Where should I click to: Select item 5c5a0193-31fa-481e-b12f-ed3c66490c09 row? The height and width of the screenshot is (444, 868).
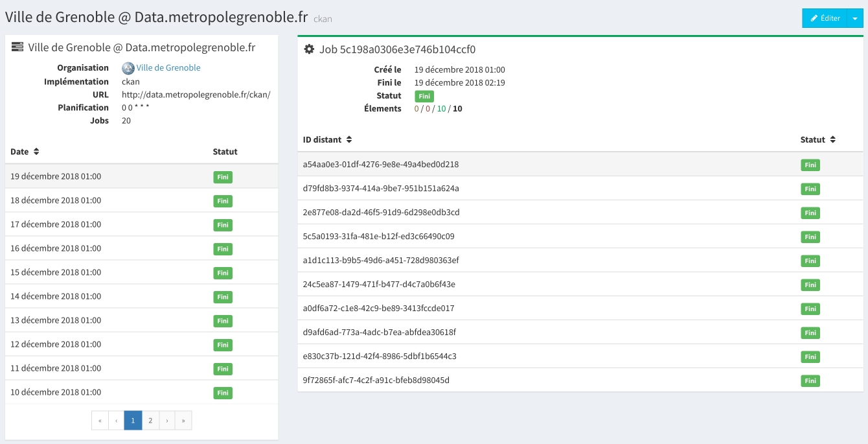click(x=378, y=237)
